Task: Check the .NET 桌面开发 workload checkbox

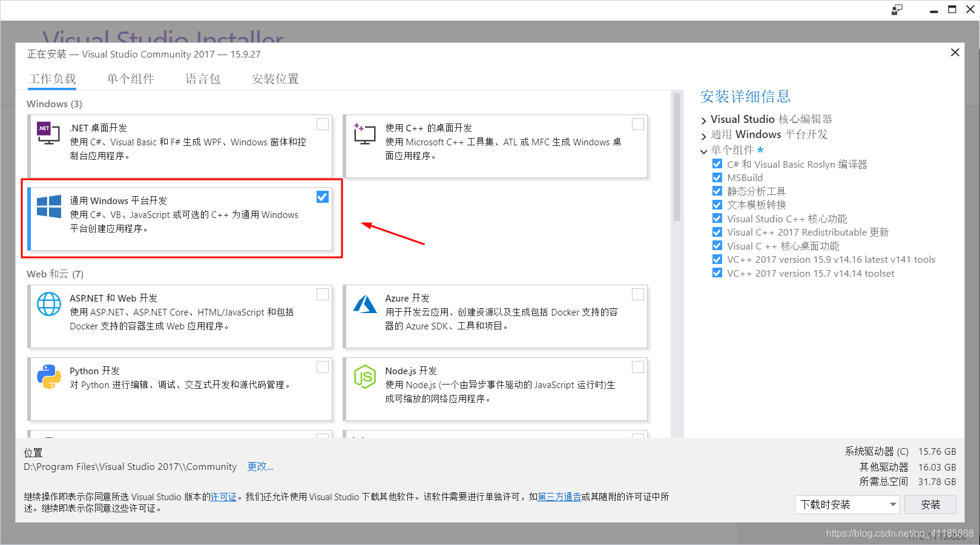Action: pyautogui.click(x=323, y=124)
